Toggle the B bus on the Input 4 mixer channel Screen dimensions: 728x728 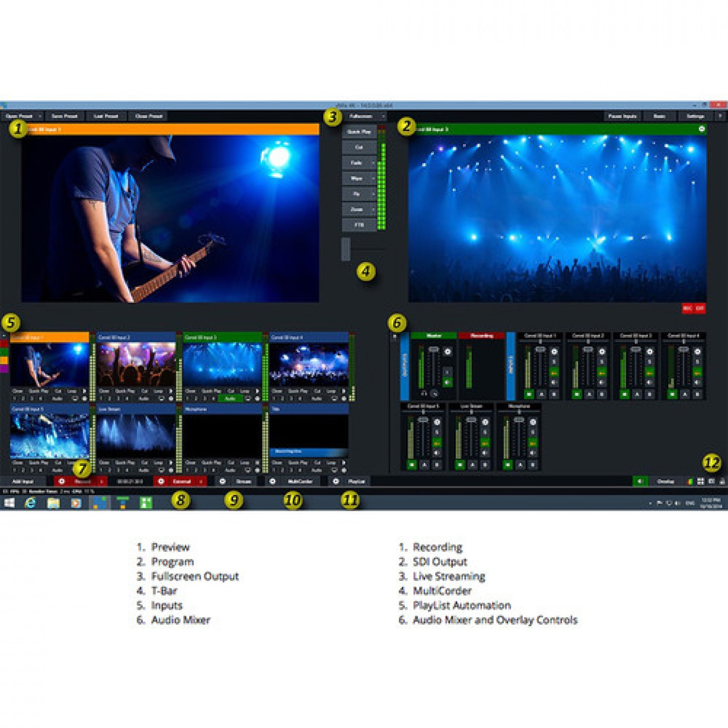pyautogui.click(x=697, y=394)
